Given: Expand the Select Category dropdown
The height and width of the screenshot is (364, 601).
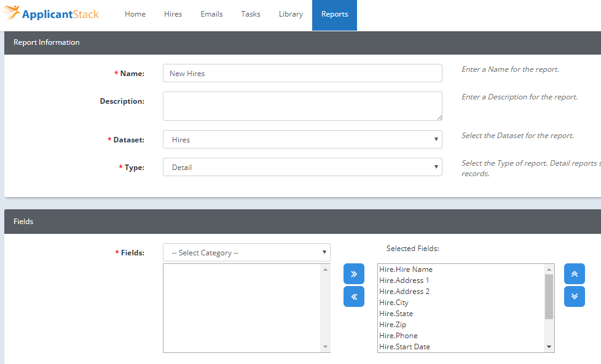Looking at the screenshot, I should pos(246,252).
